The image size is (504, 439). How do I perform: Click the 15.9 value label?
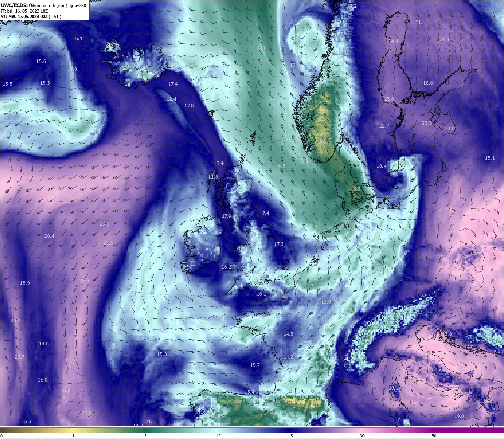(x=25, y=283)
